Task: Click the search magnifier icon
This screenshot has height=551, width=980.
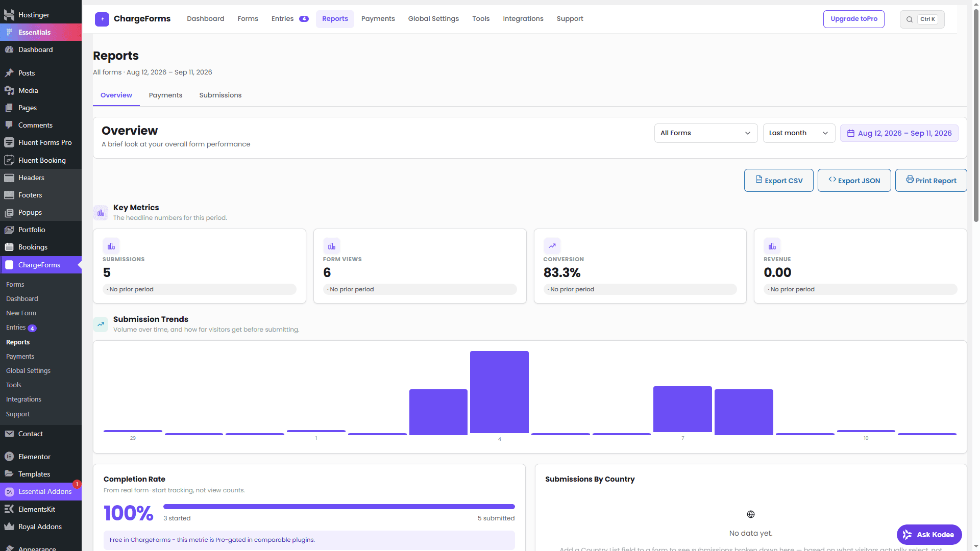Action: click(x=910, y=19)
